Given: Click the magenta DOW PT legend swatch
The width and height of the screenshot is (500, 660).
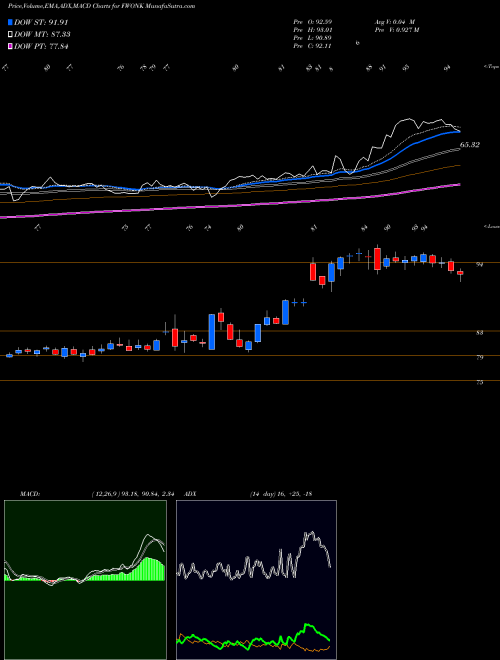Looking at the screenshot, I should coord(11,47).
